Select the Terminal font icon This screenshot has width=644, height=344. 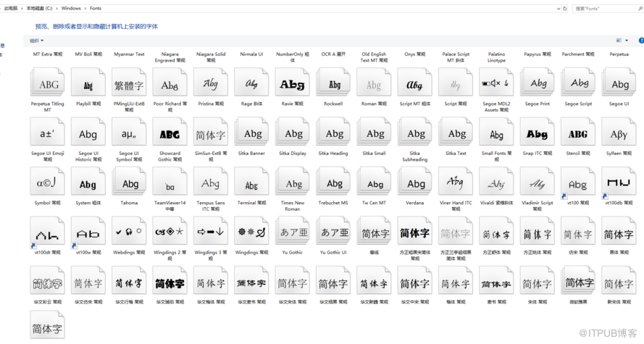tap(251, 183)
